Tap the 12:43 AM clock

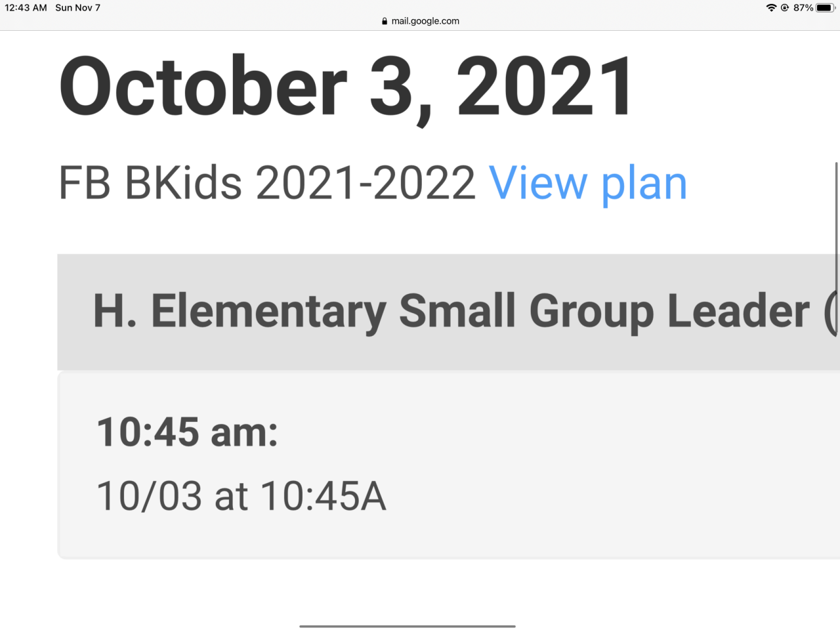26,8
